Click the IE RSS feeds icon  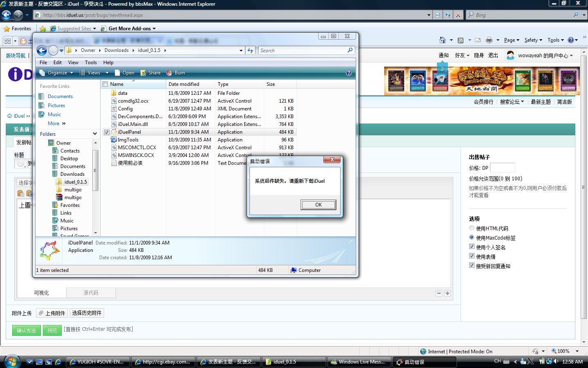click(x=461, y=40)
